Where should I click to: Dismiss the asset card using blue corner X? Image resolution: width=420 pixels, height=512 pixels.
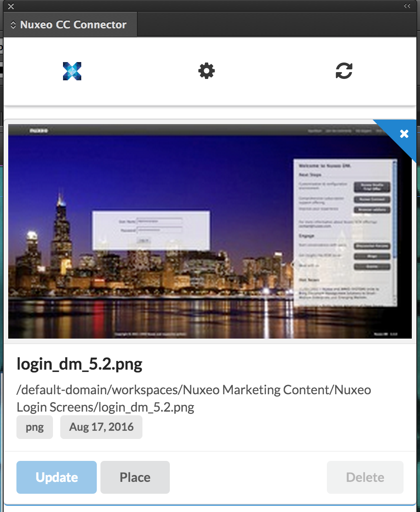click(x=404, y=134)
